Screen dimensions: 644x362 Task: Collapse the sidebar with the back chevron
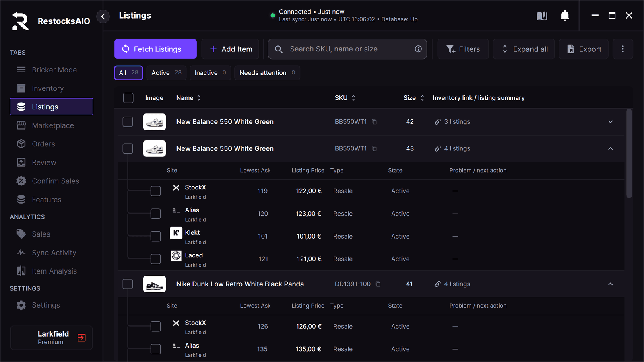(x=103, y=16)
